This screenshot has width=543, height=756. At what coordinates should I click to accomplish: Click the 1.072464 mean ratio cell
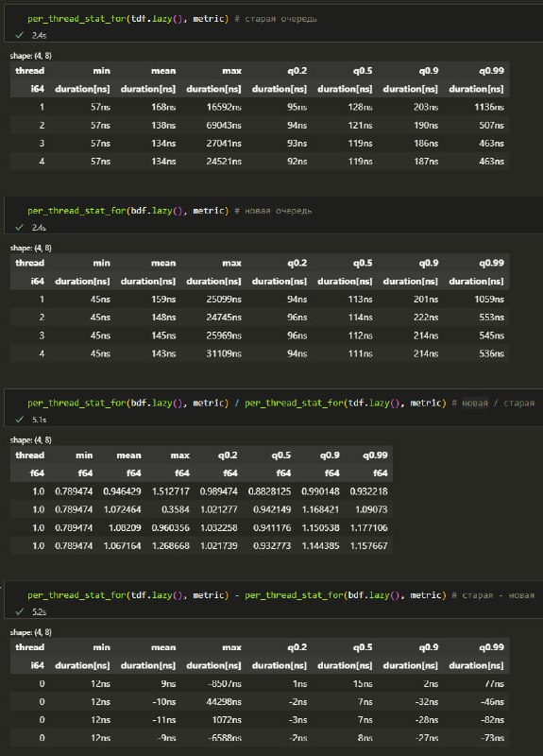[122, 509]
